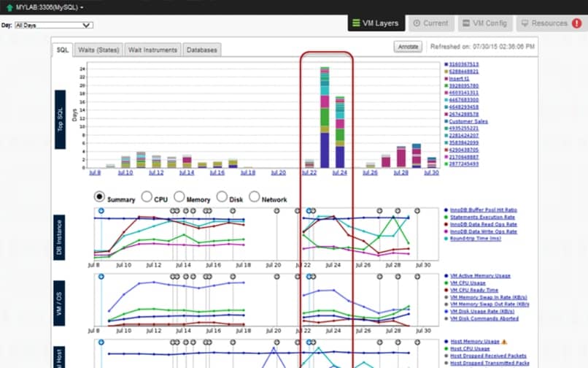Image resolution: width=588 pixels, height=368 pixels.
Task: Click the blue event marker on DB Instance chart
Action: click(x=101, y=210)
